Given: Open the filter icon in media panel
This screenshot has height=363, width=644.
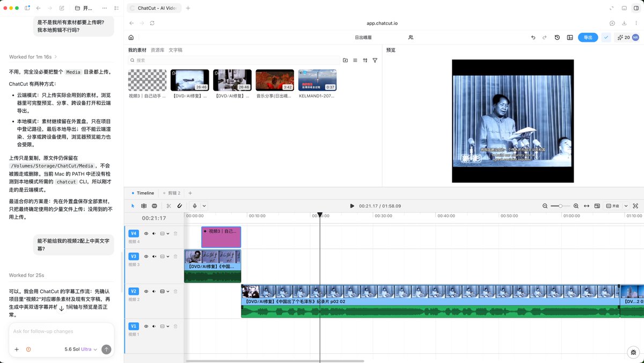Looking at the screenshot, I should pos(375,61).
